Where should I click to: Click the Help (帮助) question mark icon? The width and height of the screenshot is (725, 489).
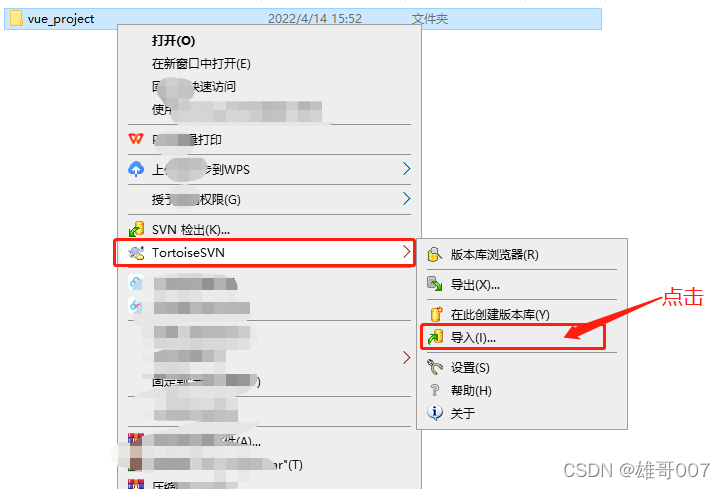(435, 390)
